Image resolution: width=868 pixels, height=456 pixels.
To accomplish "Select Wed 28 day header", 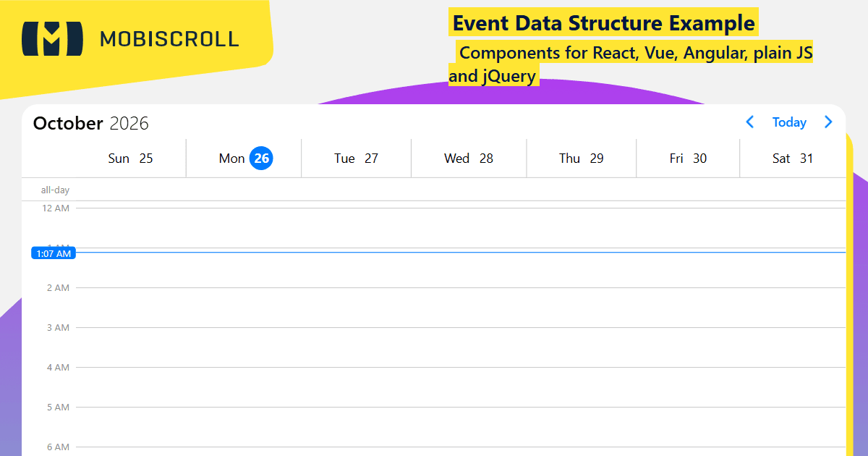I will [469, 159].
